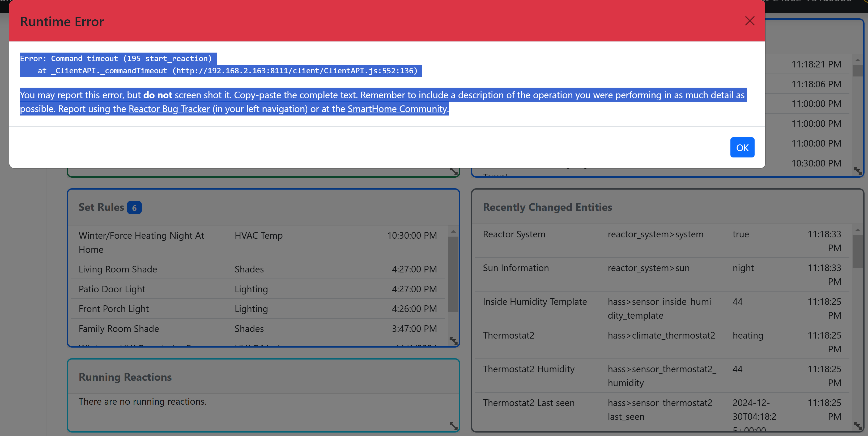This screenshot has width=868, height=436.
Task: Click 'HVAC Temp' group cell
Action: [x=258, y=236]
